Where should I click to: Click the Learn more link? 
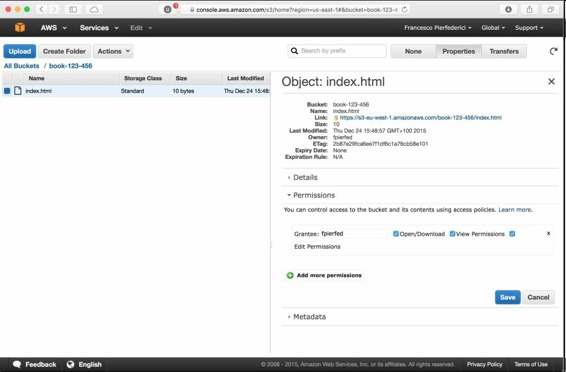[x=515, y=210]
